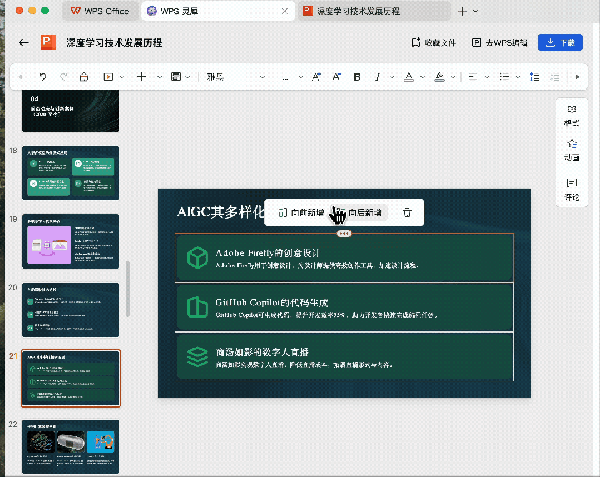Select slide 18 thumbnail
The width and height of the screenshot is (600, 477).
[70, 173]
